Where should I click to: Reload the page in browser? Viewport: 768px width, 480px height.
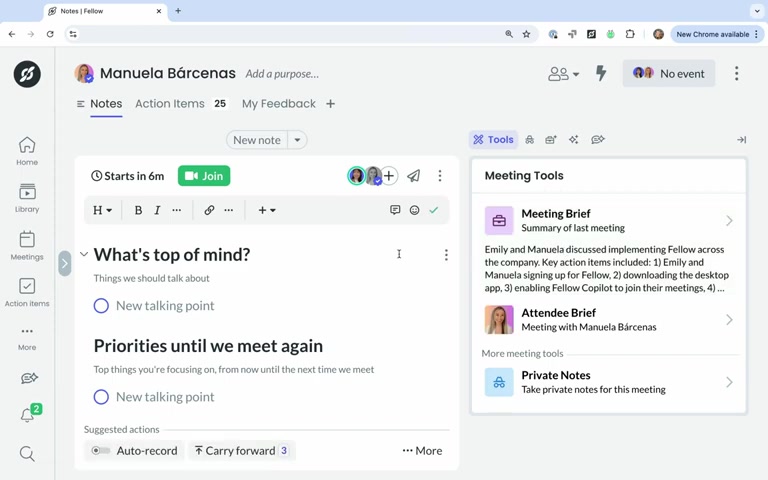tap(50, 34)
